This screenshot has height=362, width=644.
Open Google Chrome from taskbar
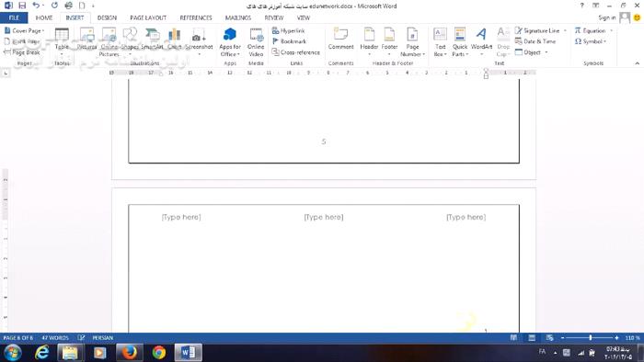tap(158, 353)
